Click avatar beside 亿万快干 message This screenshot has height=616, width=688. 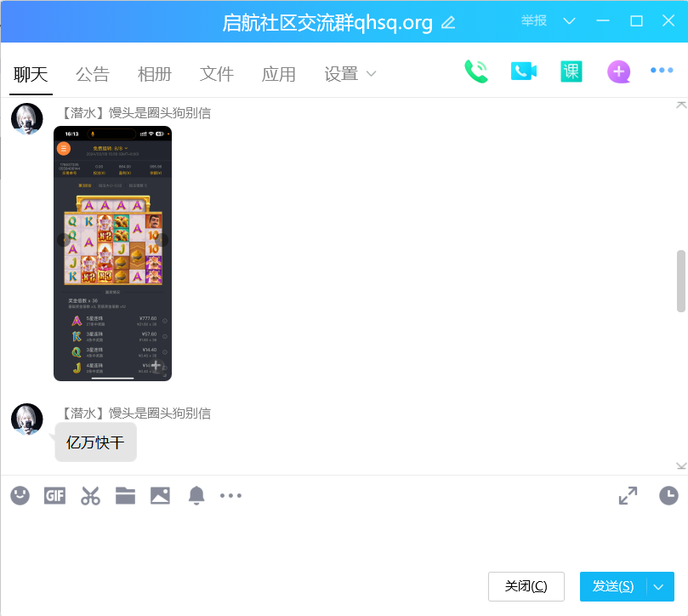[26, 419]
